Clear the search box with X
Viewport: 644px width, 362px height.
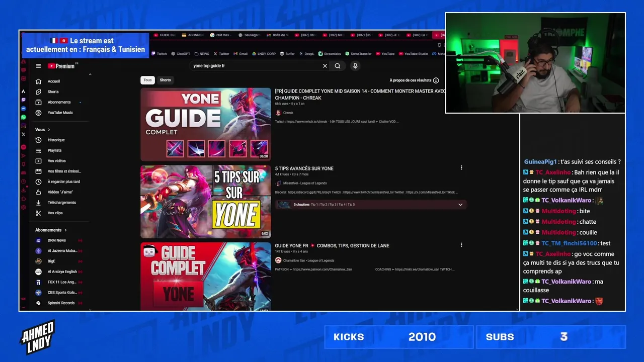[x=325, y=66]
